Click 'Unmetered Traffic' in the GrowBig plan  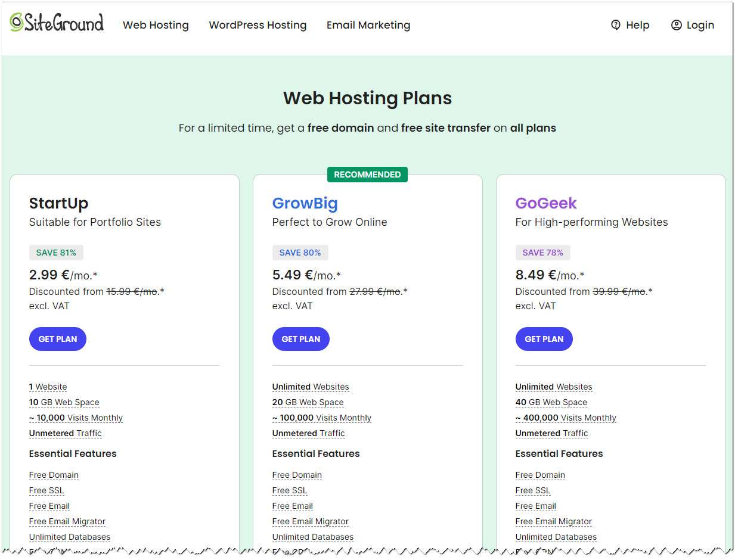click(x=309, y=433)
